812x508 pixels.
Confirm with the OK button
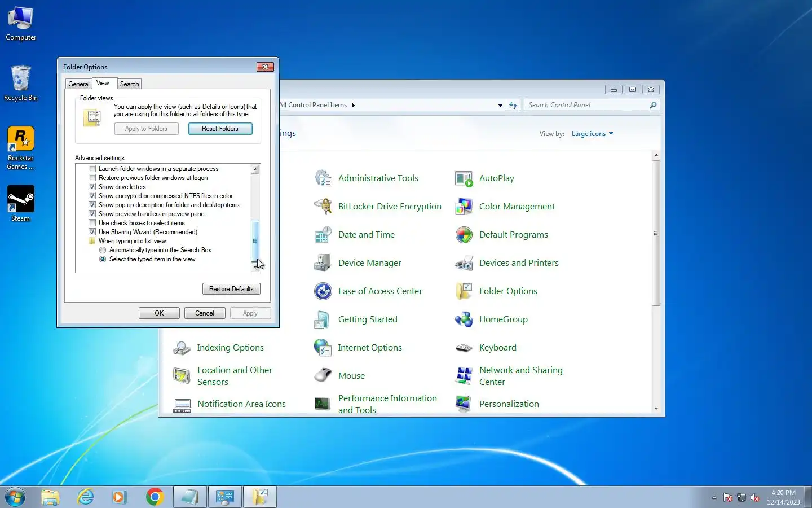point(159,313)
